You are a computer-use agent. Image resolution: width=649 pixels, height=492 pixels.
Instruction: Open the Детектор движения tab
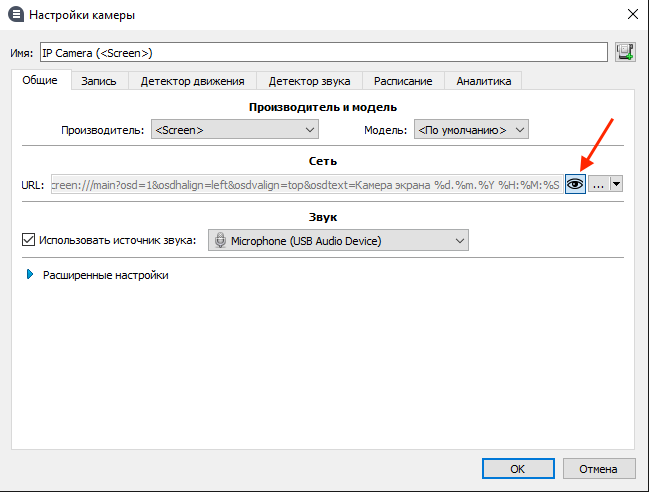pyautogui.click(x=192, y=81)
